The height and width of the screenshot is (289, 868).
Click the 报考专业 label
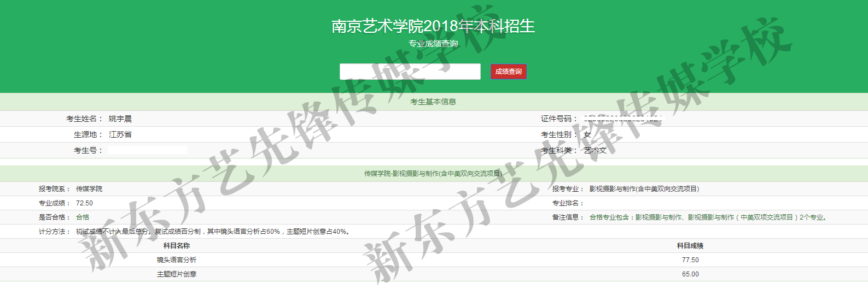[568, 189]
